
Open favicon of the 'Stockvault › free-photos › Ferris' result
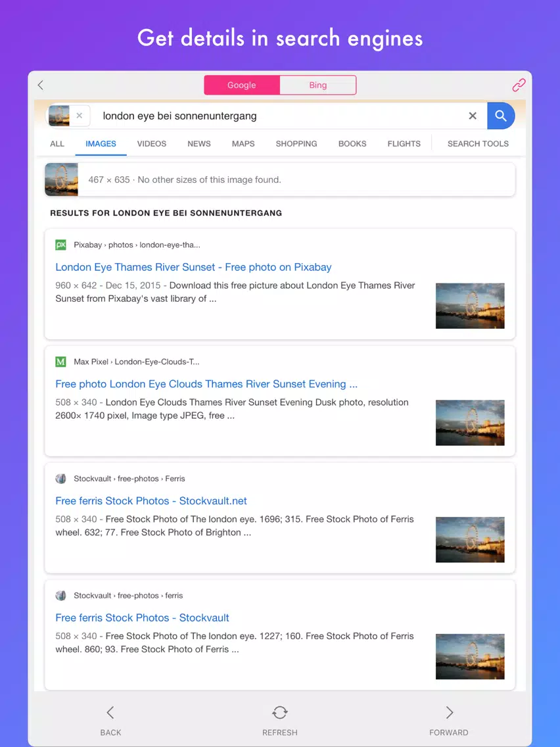(x=61, y=478)
